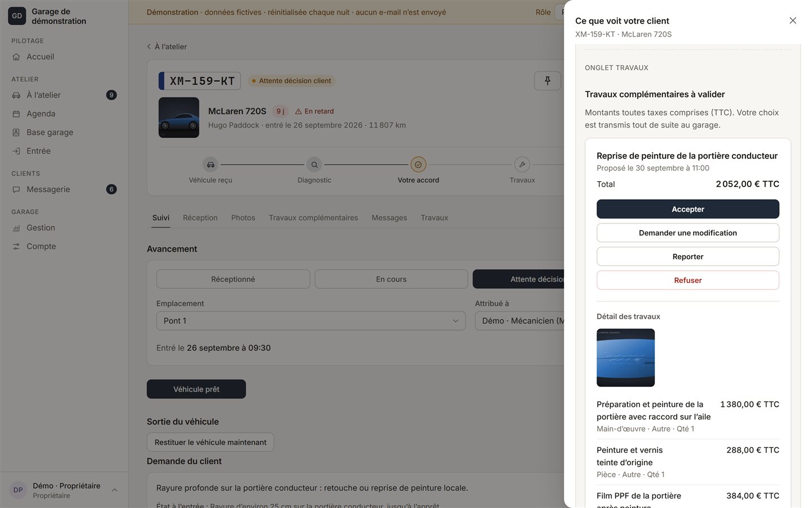The width and height of the screenshot is (812, 508).
Task: Open the Emplacement Pont 1 dropdown
Action: click(x=311, y=321)
